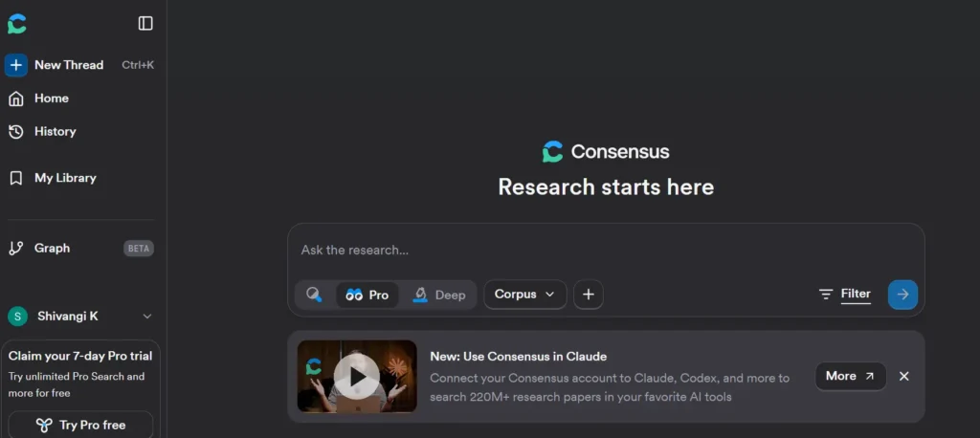
Task: Click Try Pro free button
Action: [80, 425]
